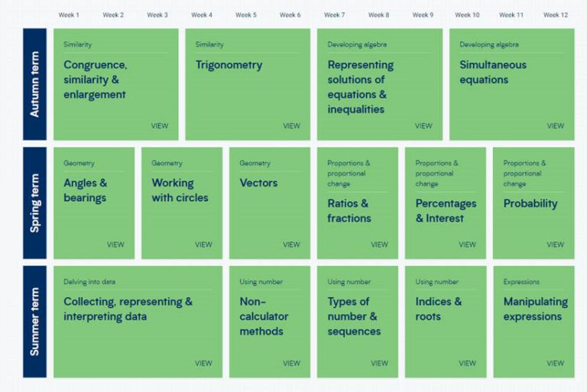Click VIEW on Percentages & Interest card
This screenshot has height=392, width=587.
pos(467,245)
